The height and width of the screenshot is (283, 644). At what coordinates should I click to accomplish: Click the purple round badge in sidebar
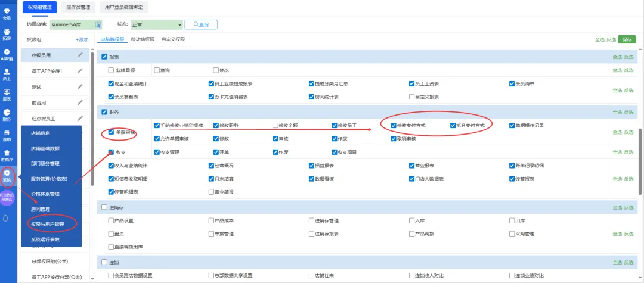pyautogui.click(x=7, y=197)
